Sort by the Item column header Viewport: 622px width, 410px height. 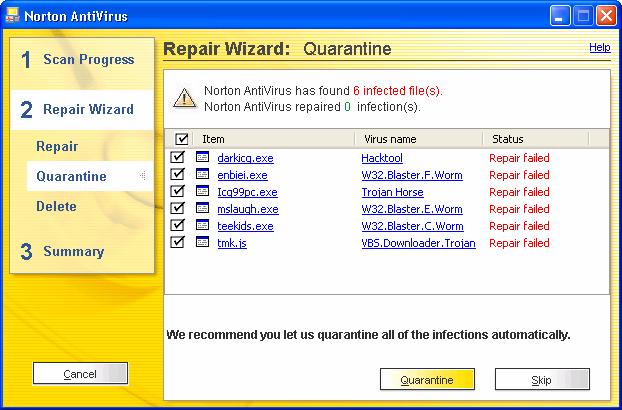274,139
